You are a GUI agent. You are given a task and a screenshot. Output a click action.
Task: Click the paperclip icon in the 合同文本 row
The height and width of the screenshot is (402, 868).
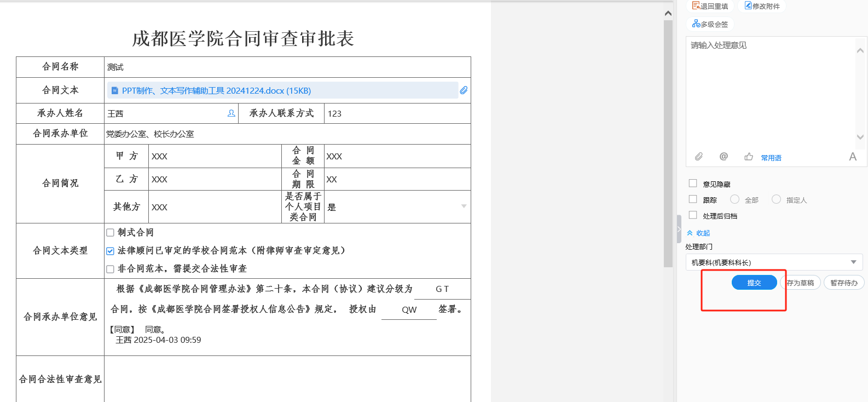464,90
